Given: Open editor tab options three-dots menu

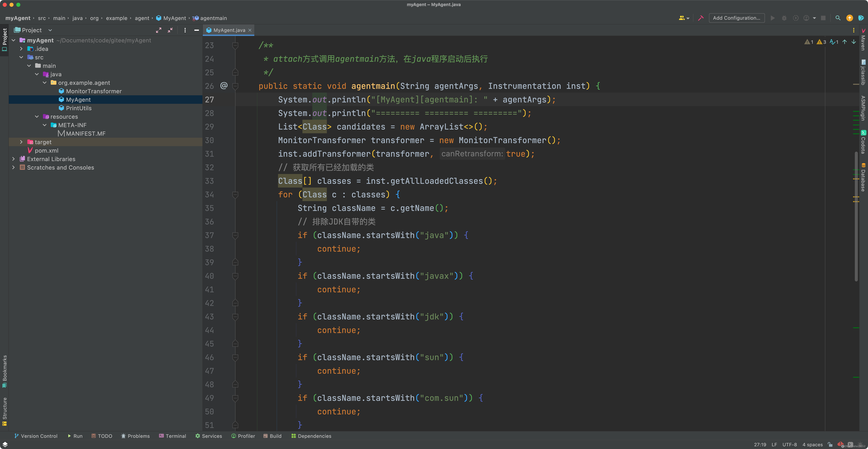Looking at the screenshot, I should (854, 30).
